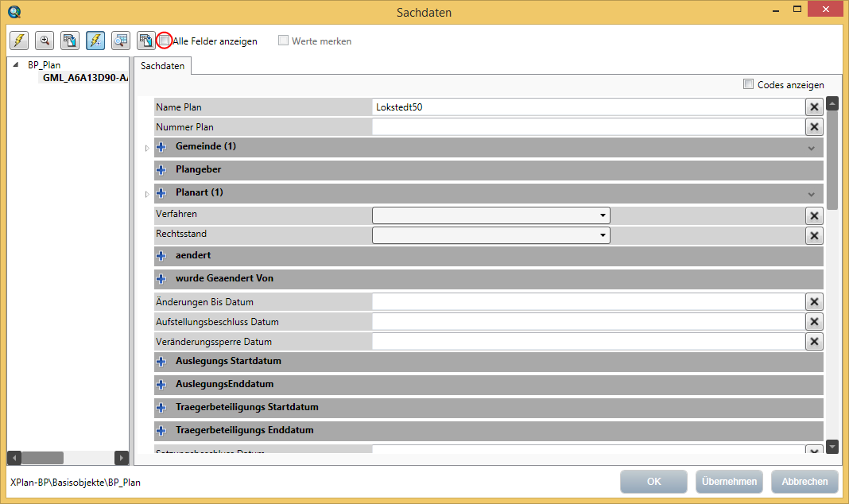Open the Verfahren dropdown

click(x=602, y=215)
